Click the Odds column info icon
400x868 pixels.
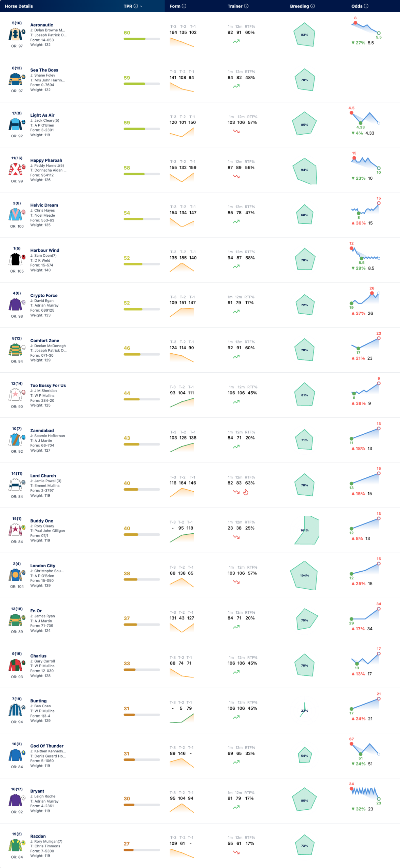coord(366,6)
